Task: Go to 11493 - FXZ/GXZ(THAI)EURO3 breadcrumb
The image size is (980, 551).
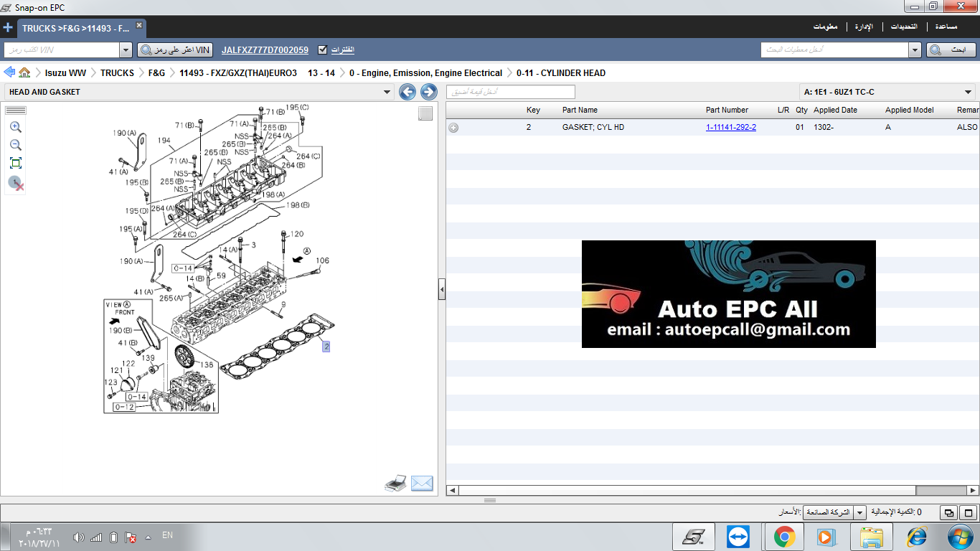Action: pos(257,73)
